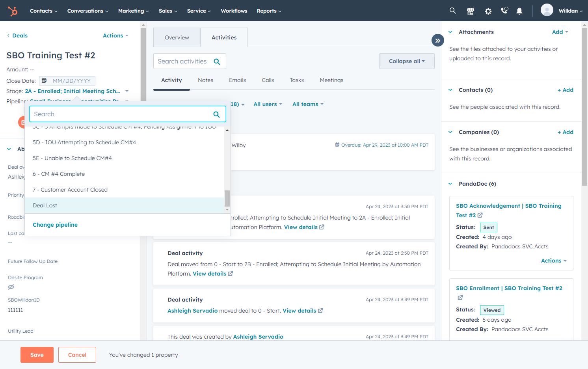588x369 pixels.
Task: Click the Close Date input field
Action: point(67,81)
